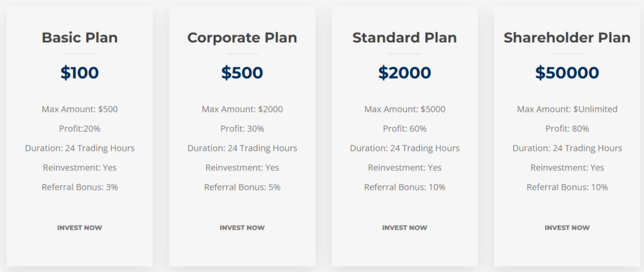Click Profit:20% on Basic Plan
The width and height of the screenshot is (644, 272).
coord(79,129)
